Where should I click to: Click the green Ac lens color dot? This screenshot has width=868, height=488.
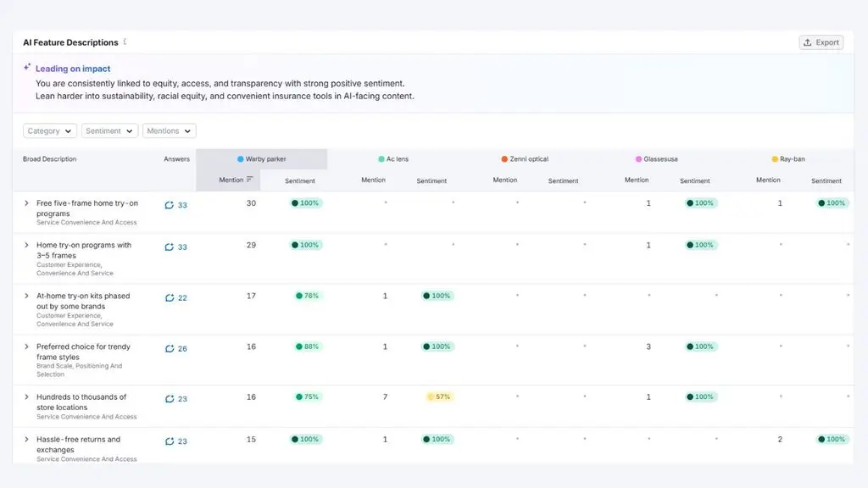coord(381,159)
